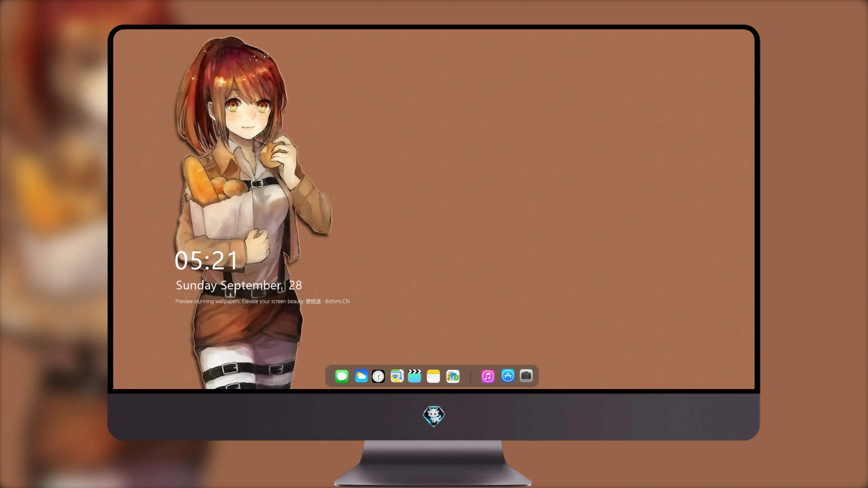The image size is (868, 488).
Task: Launch iTunes music app from the dock
Action: 488,376
